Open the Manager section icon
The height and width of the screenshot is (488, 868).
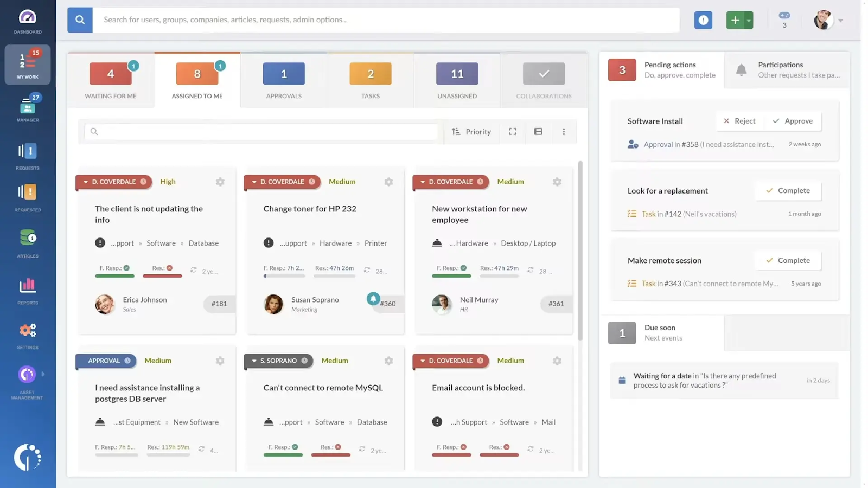click(x=27, y=107)
